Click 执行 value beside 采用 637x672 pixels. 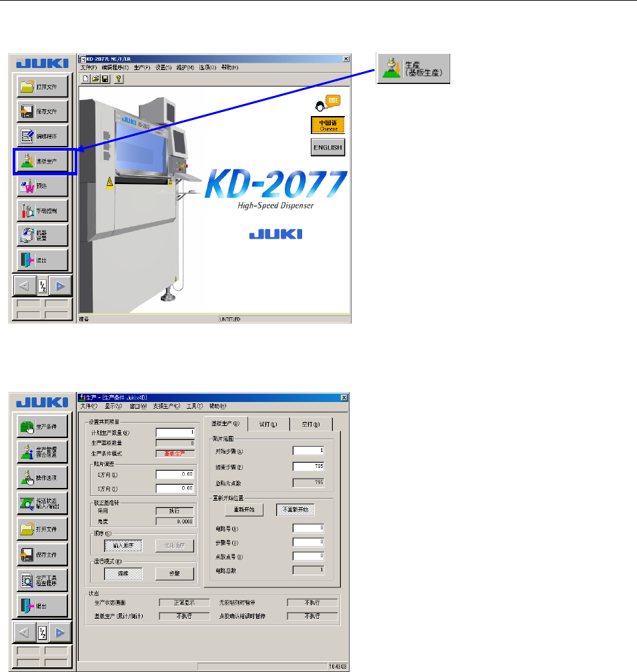175,511
